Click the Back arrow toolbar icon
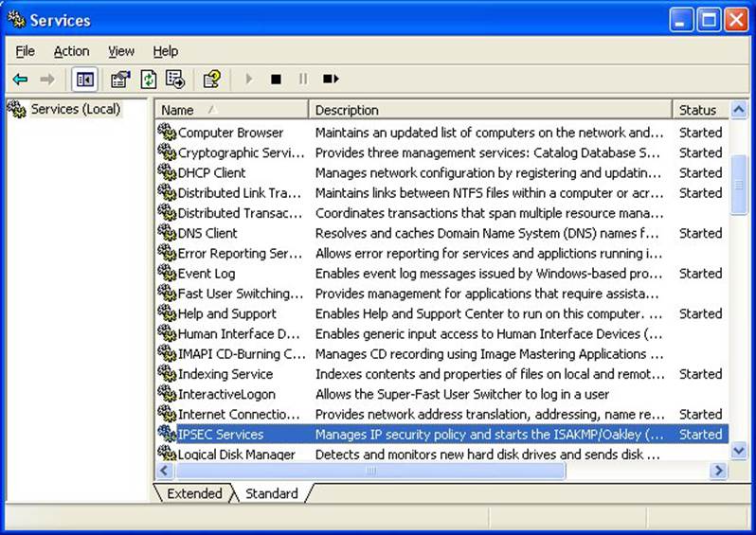756x535 pixels. pyautogui.click(x=20, y=80)
